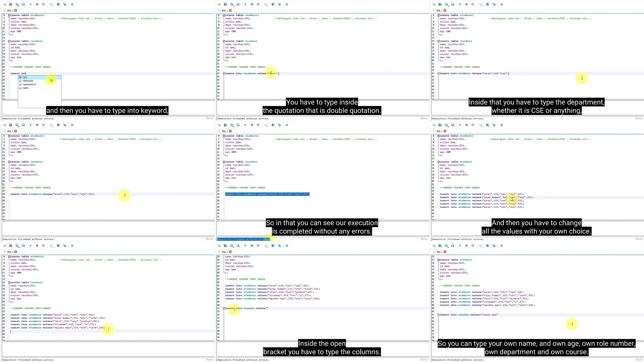Click Find and replace in 'your own choice' frame
This screenshot has height=362, width=644.
494,125
